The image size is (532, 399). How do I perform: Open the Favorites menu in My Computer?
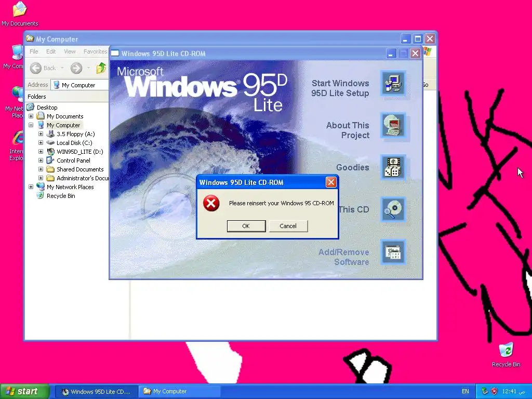(95, 51)
